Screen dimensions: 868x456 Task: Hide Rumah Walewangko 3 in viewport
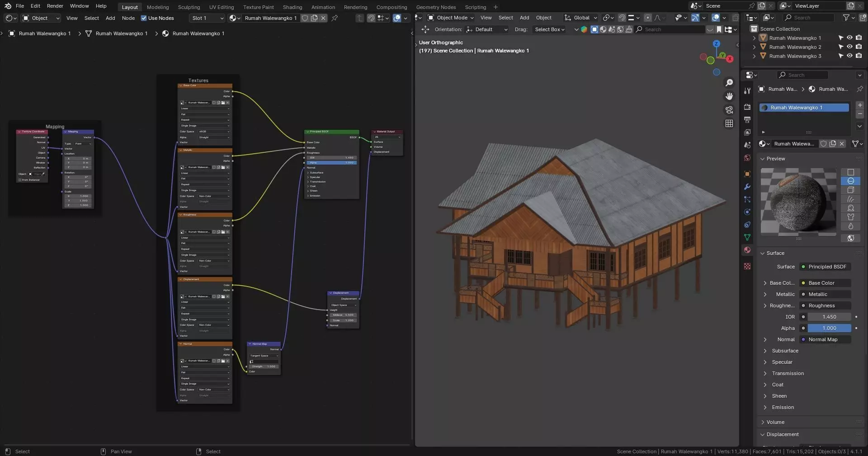(x=849, y=56)
